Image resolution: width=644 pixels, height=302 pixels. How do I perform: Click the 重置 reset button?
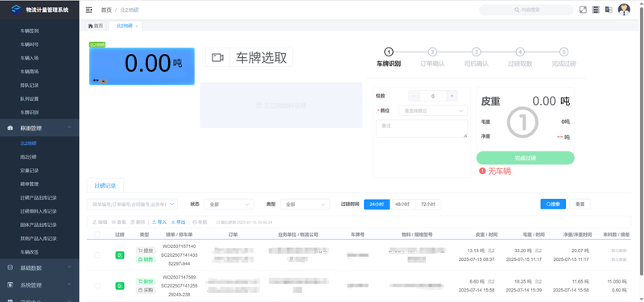click(580, 205)
